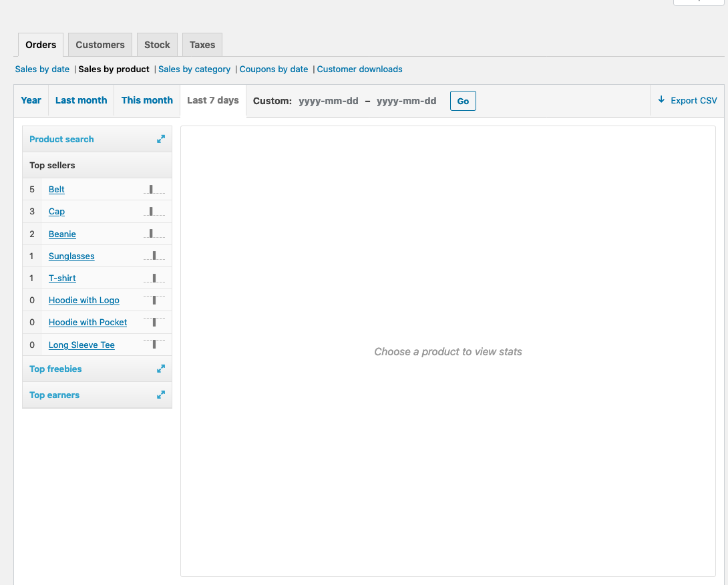The image size is (728, 585).
Task: Enable the This month date filter
Action: click(x=147, y=100)
